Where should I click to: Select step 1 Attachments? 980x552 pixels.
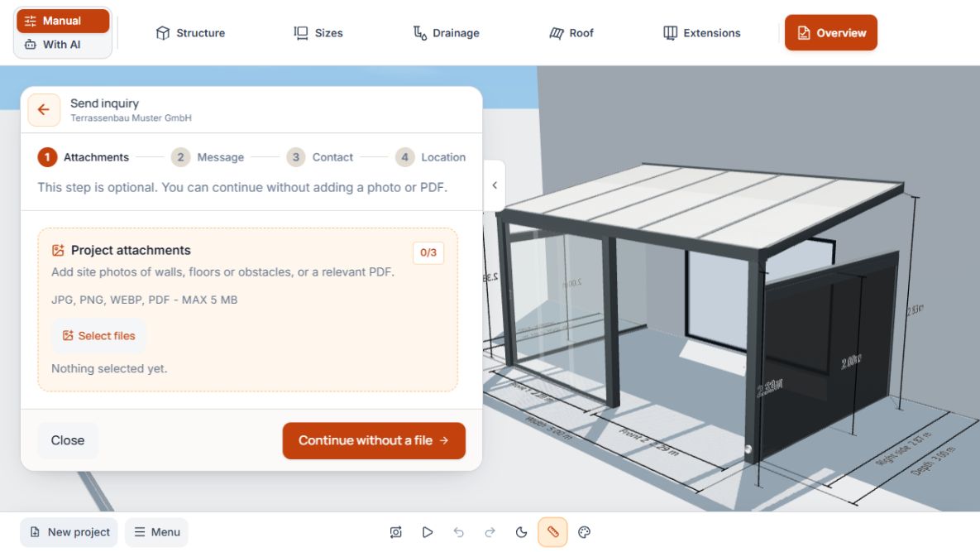pyautogui.click(x=84, y=157)
